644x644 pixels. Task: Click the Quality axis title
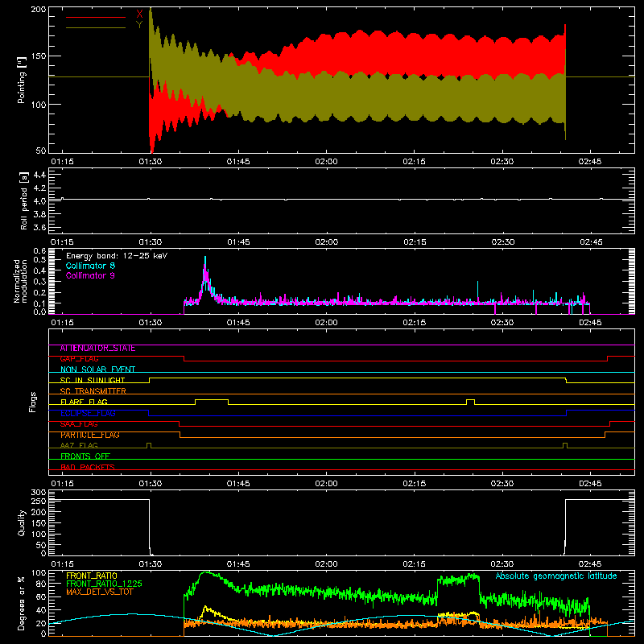point(22,522)
